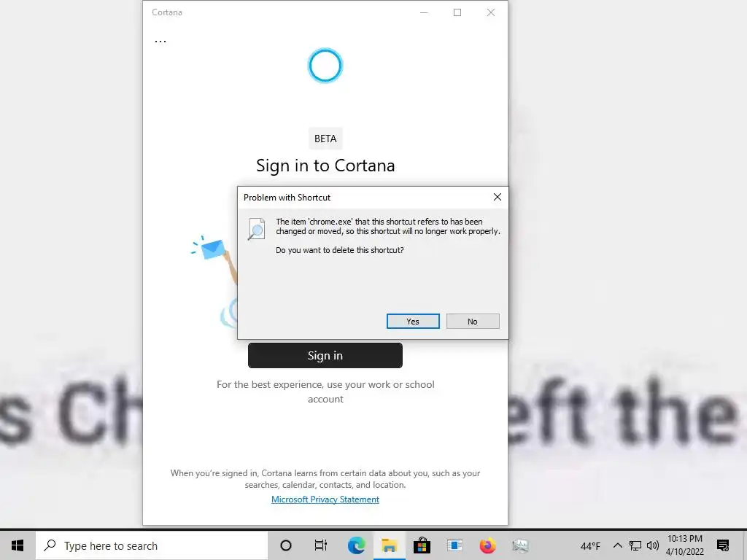Open File Explorer from the taskbar
The height and width of the screenshot is (560, 747).
point(390,545)
